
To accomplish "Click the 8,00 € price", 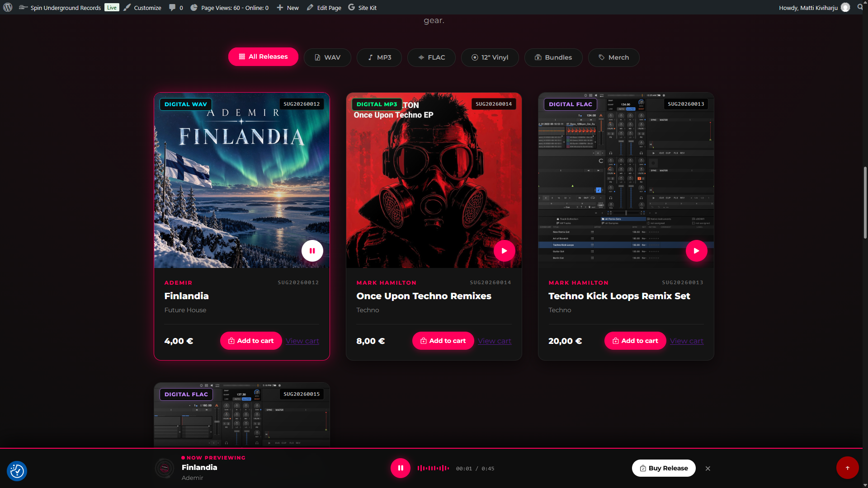I will 371,341.
